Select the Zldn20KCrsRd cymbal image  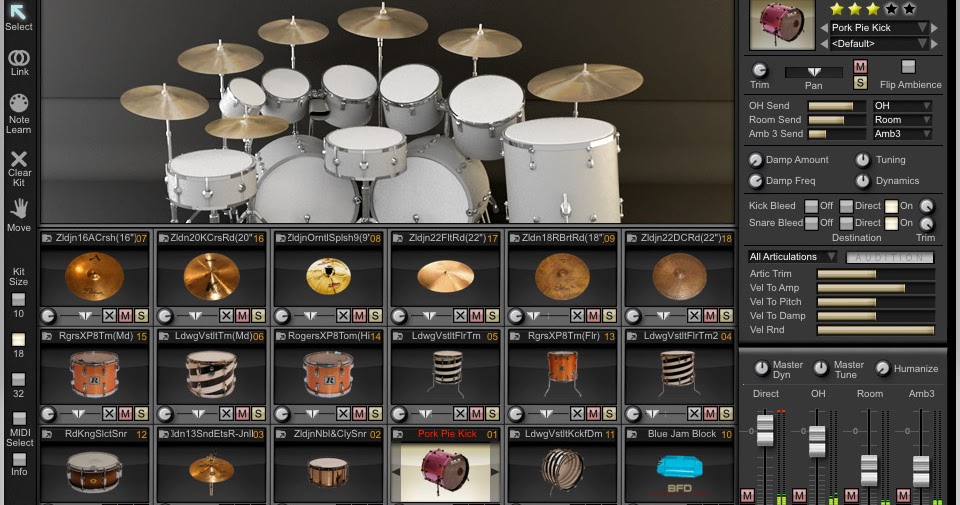pos(211,277)
